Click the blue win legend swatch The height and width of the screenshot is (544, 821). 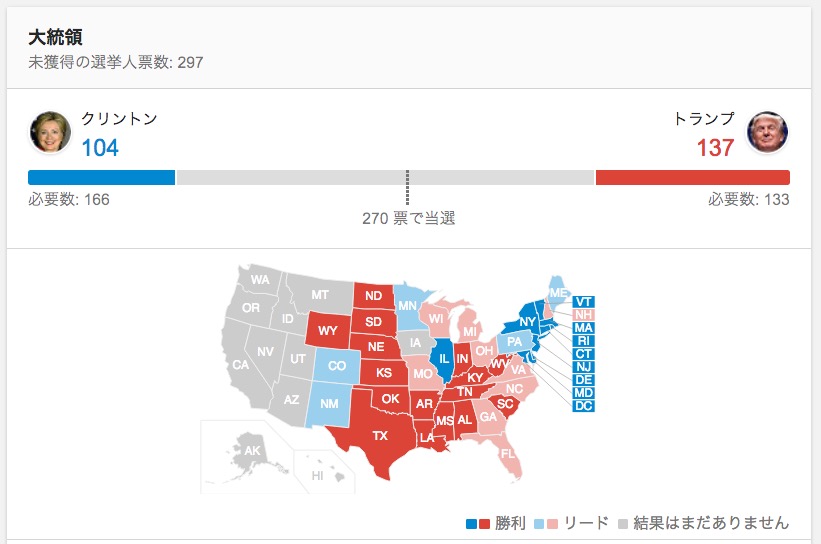pyautogui.click(x=472, y=523)
